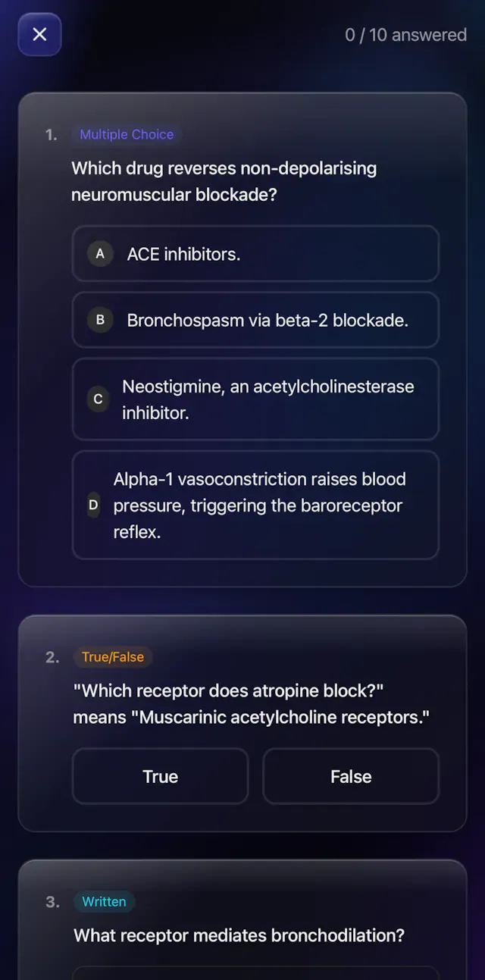This screenshot has height=980, width=485.
Task: Select option D about Alpha-1 vasoconstriction
Action: 255,506
